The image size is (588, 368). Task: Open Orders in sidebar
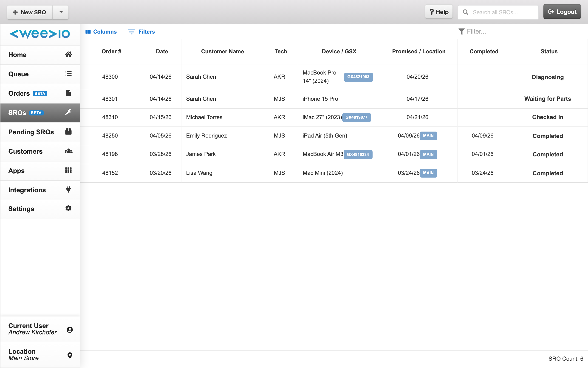pos(40,93)
